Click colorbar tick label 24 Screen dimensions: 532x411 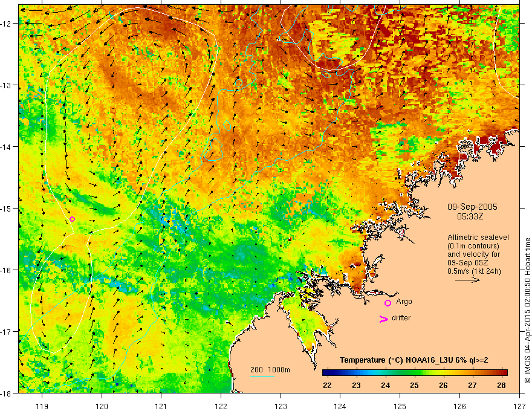point(386,385)
